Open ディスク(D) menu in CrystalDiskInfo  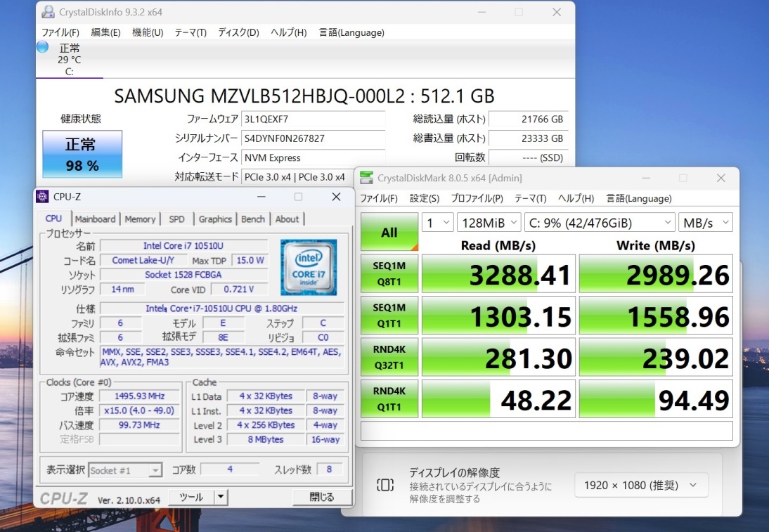pyautogui.click(x=238, y=32)
